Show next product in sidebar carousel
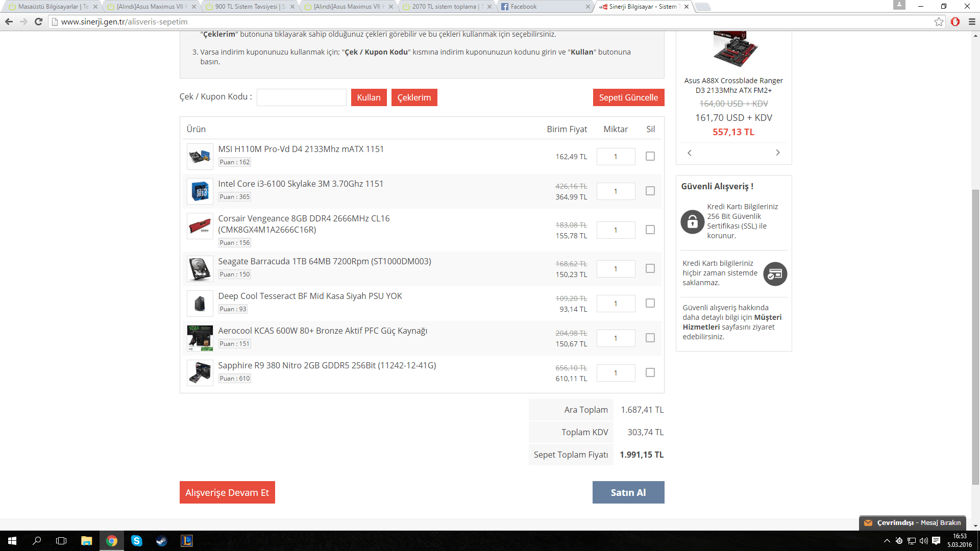 click(x=777, y=153)
